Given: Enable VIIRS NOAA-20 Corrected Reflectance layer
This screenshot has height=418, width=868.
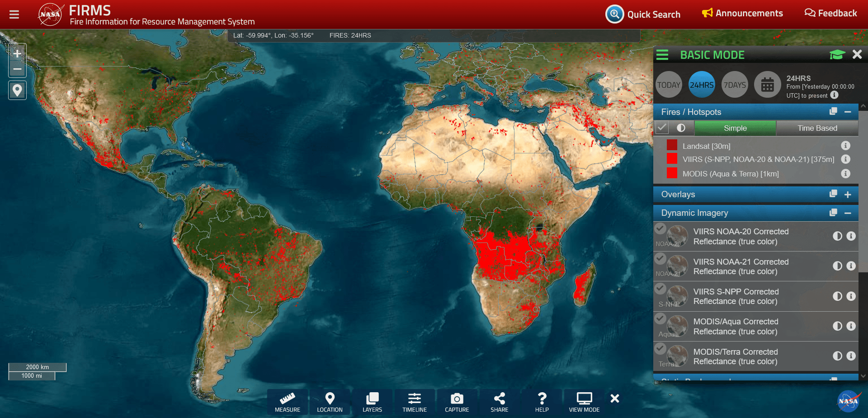Looking at the screenshot, I should pos(660,229).
